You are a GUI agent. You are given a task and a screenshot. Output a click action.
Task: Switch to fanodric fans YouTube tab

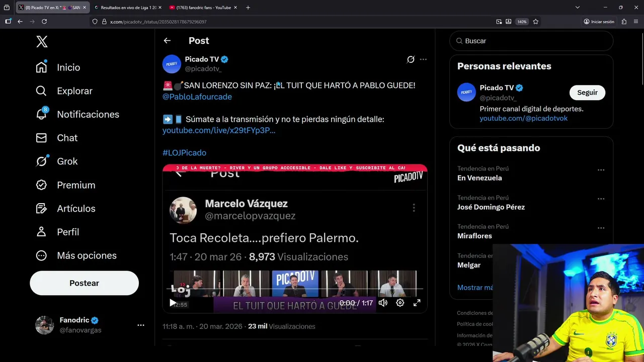(x=203, y=8)
